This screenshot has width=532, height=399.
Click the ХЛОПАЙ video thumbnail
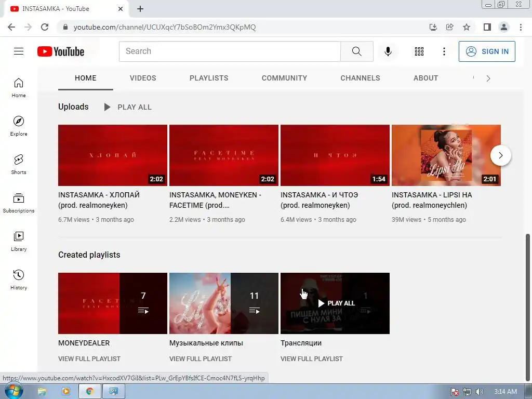click(x=113, y=155)
